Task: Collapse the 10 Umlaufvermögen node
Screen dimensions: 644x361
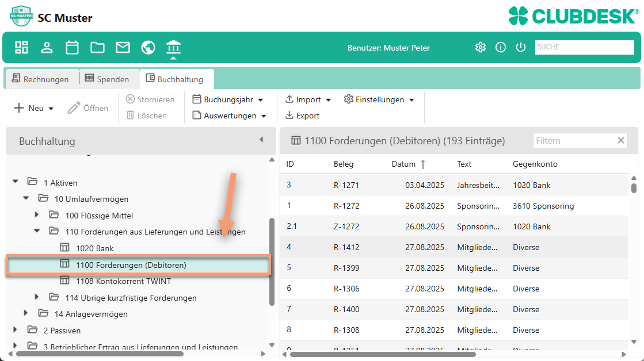Action: point(26,198)
